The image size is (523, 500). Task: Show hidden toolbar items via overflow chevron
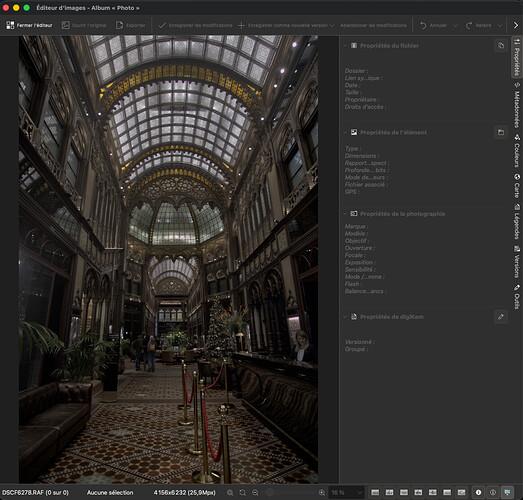coord(516,25)
